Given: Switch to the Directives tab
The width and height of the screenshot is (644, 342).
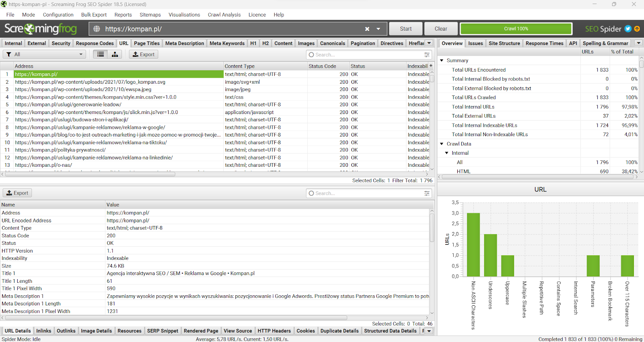Looking at the screenshot, I should (x=392, y=43).
